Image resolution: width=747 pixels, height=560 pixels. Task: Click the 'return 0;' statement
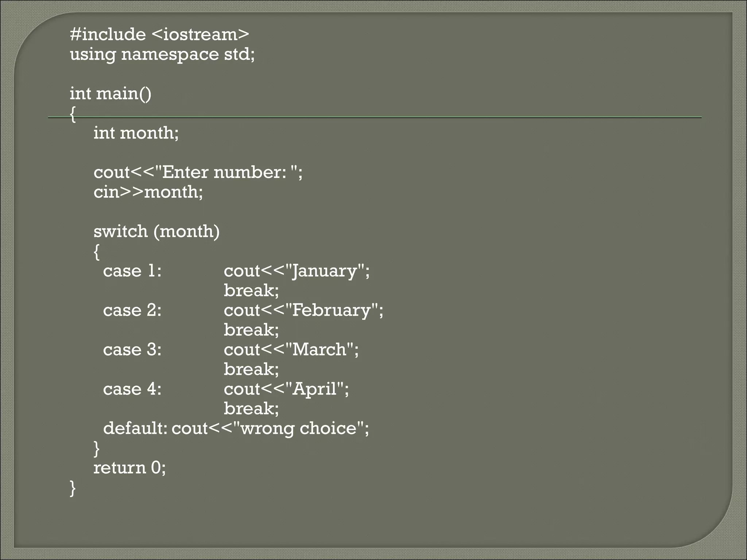pyautogui.click(x=129, y=468)
